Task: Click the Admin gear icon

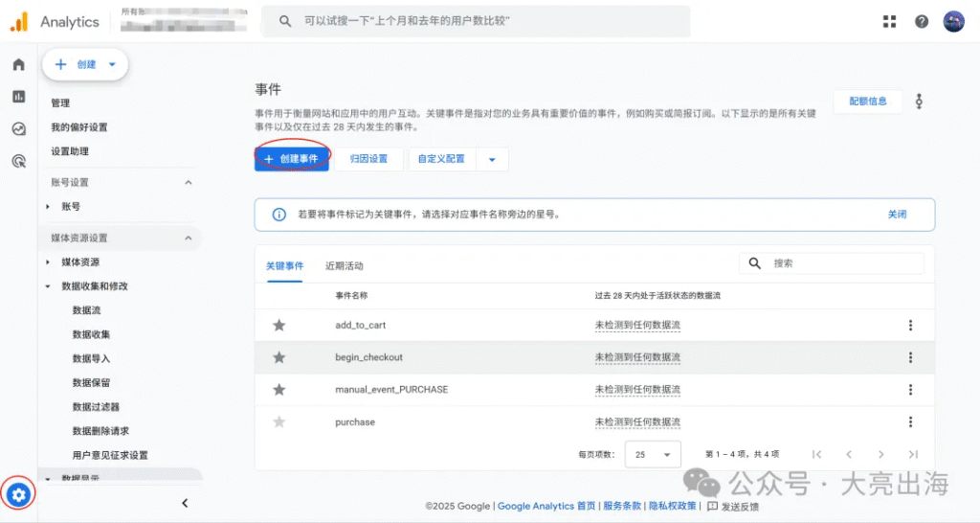Action: [x=19, y=494]
